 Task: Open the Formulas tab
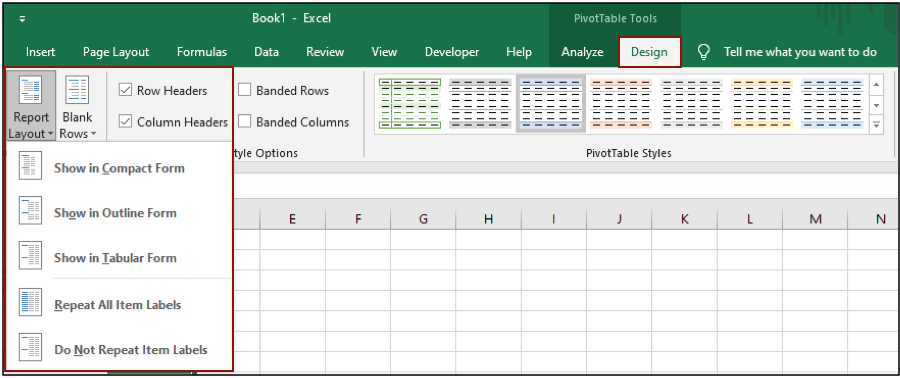(x=202, y=52)
